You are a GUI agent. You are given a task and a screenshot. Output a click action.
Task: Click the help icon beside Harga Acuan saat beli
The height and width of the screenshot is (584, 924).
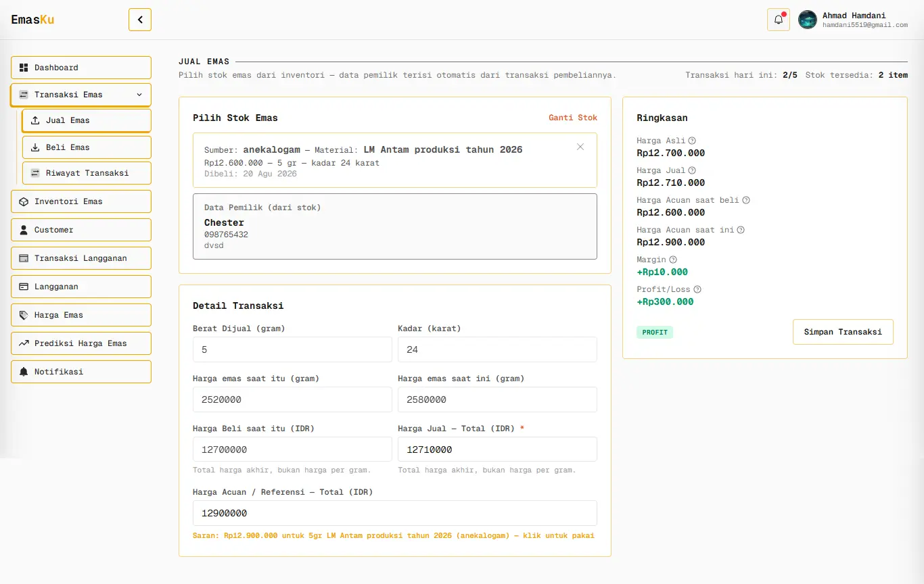746,200
